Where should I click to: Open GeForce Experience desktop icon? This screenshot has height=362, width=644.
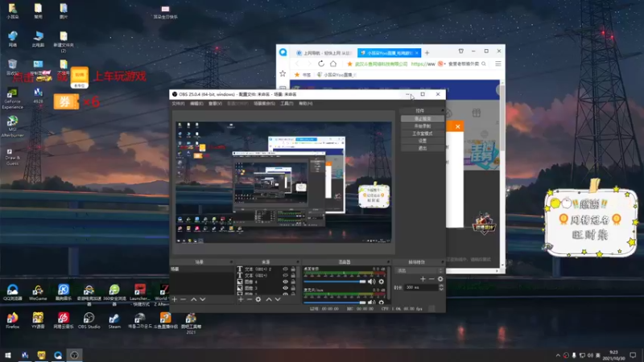[12, 99]
